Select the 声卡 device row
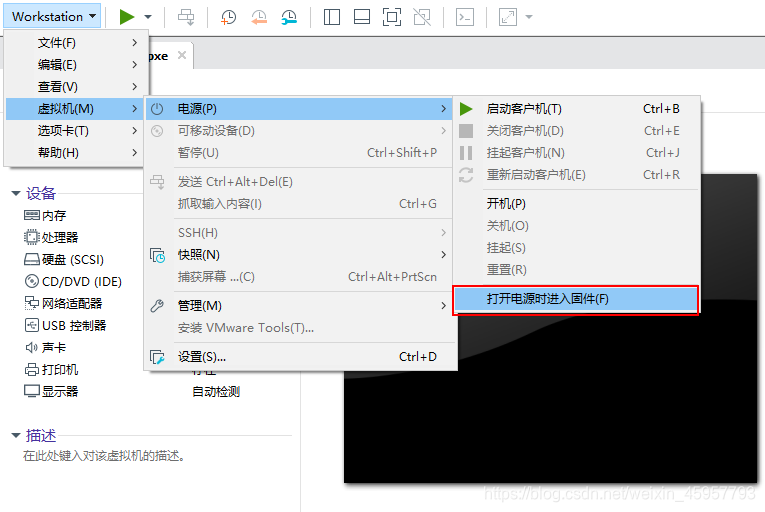 [x=45, y=347]
